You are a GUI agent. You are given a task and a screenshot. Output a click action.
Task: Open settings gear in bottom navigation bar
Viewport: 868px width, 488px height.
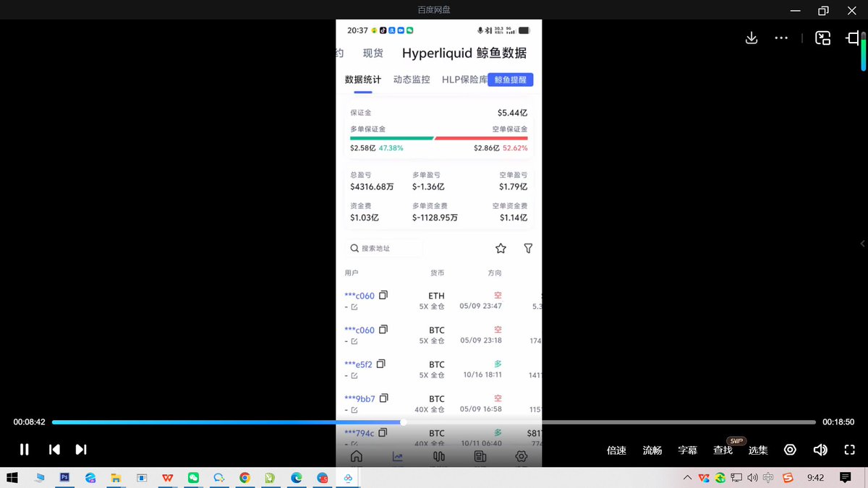tap(521, 455)
